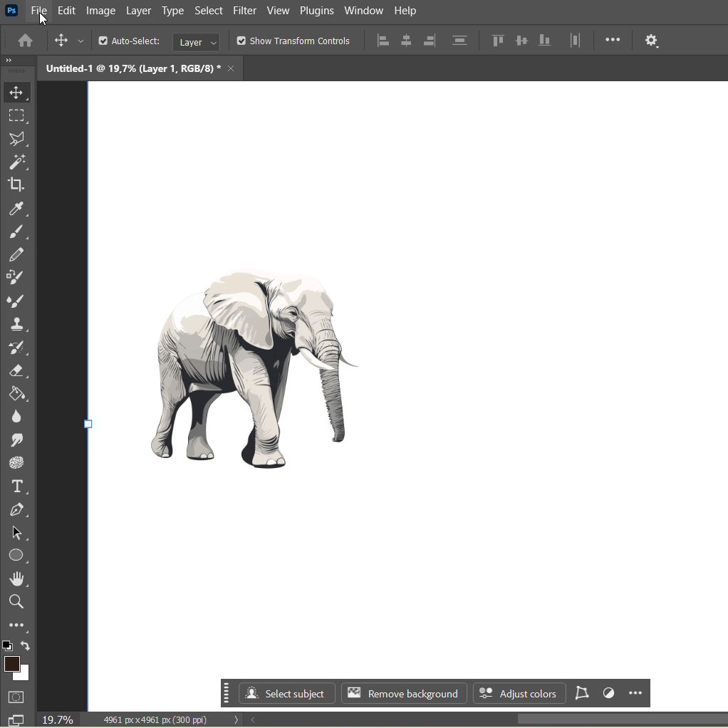Expand the Move tool preset picker
Viewport: 728px width, 728px height.
pyautogui.click(x=80, y=41)
